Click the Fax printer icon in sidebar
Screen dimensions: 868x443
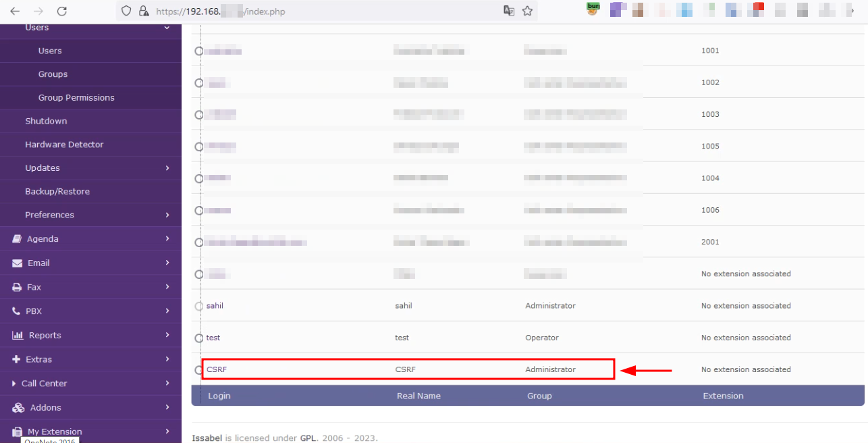pos(17,287)
